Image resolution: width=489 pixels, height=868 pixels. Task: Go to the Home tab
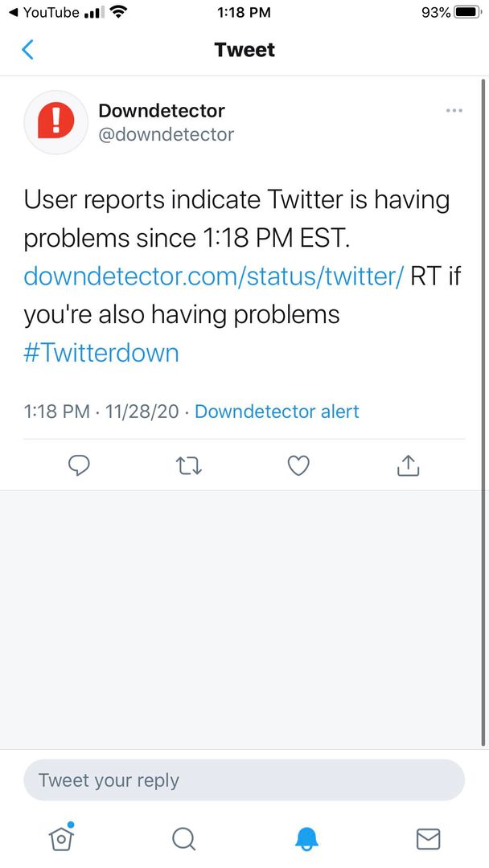point(61,838)
